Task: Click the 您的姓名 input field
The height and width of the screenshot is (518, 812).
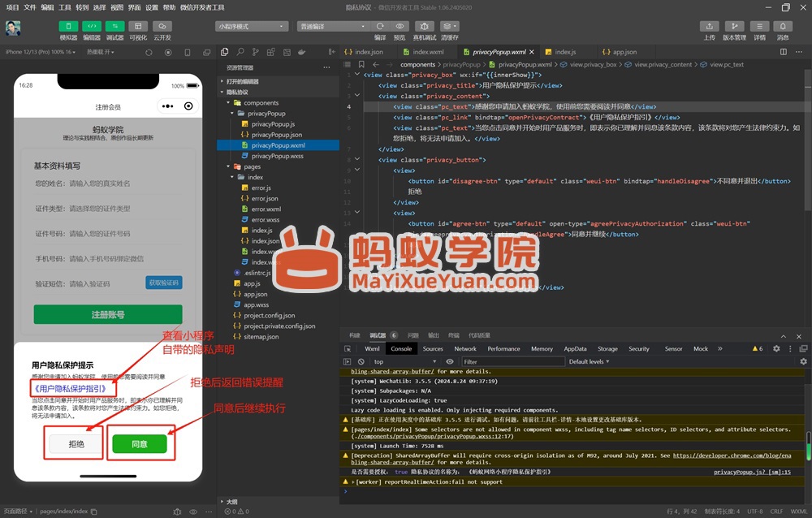Action: click(108, 183)
